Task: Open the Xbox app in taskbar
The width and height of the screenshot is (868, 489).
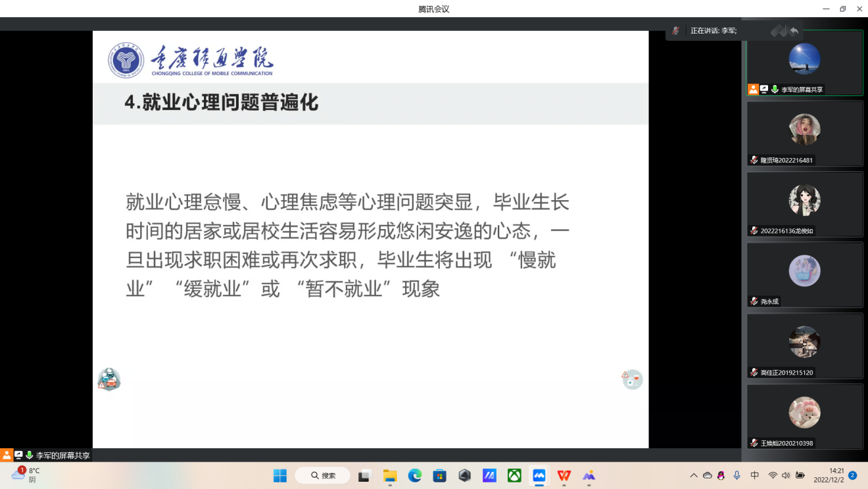Action: [x=514, y=475]
